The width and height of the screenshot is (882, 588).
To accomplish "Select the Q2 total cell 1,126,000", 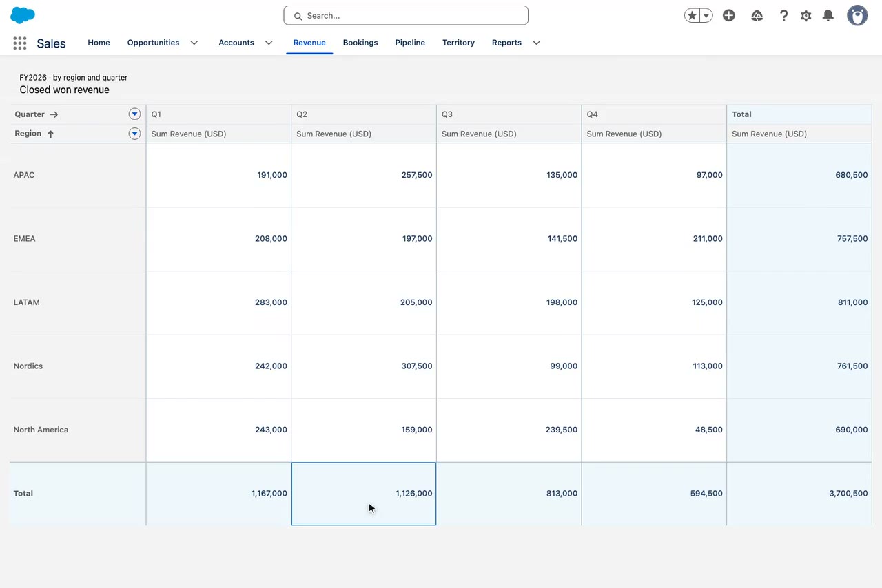I will [364, 494].
